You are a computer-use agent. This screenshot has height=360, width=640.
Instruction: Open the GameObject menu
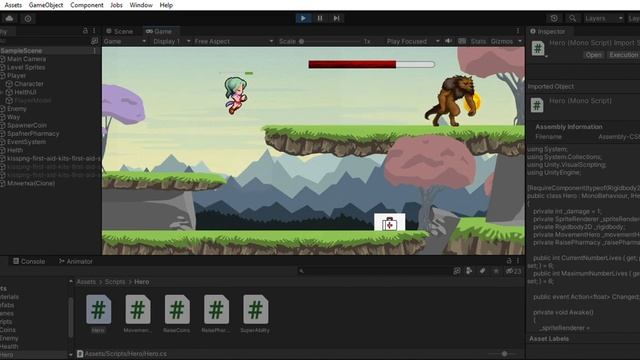[46, 5]
